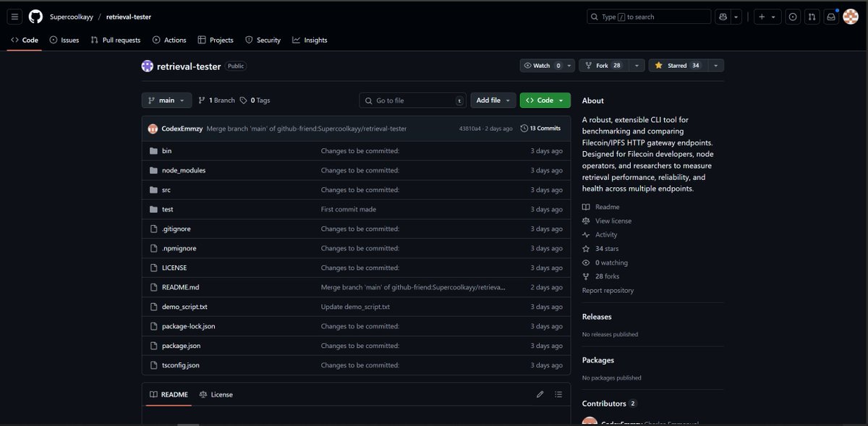868x426 pixels.
Task: Go to the GitHub homepage logo
Action: 35,17
